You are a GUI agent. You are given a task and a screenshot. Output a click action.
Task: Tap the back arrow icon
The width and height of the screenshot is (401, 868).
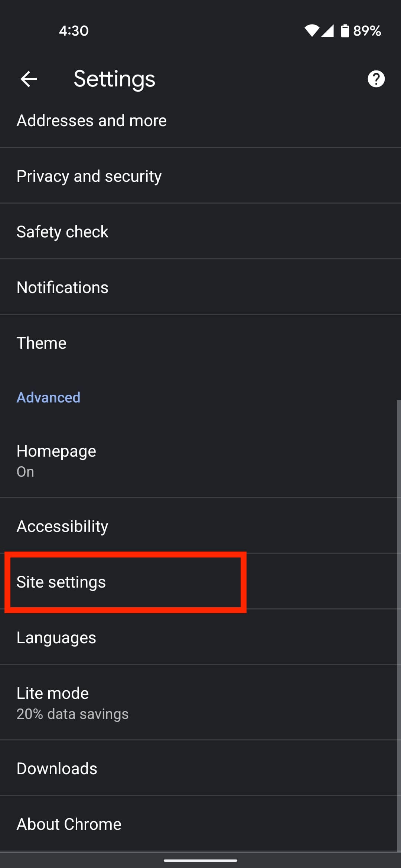[x=29, y=79]
